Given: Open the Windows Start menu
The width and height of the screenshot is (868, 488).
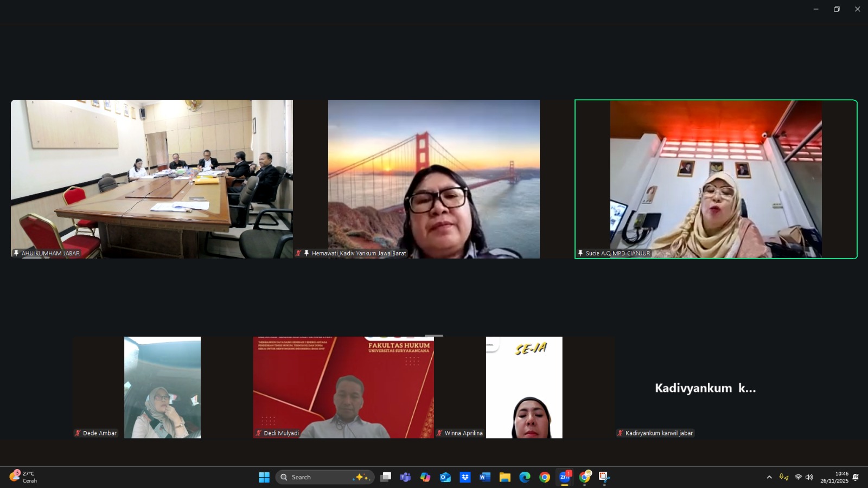Looking at the screenshot, I should coord(264,477).
